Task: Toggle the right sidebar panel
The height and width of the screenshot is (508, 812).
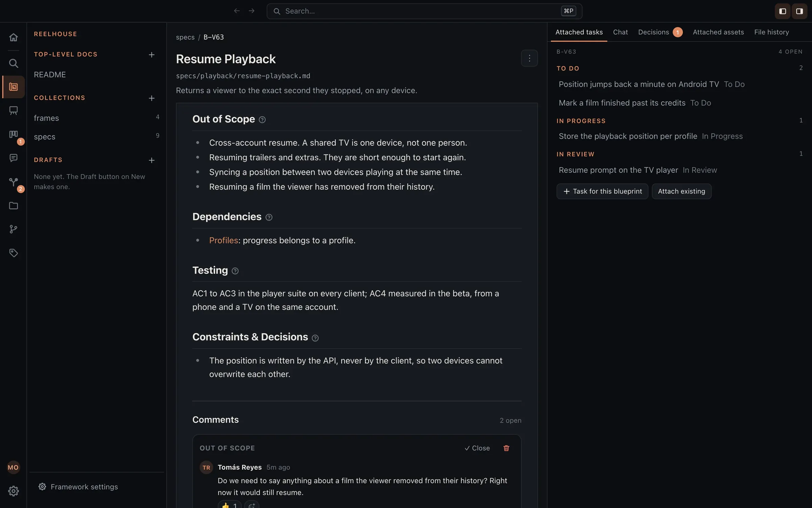Action: (x=799, y=11)
